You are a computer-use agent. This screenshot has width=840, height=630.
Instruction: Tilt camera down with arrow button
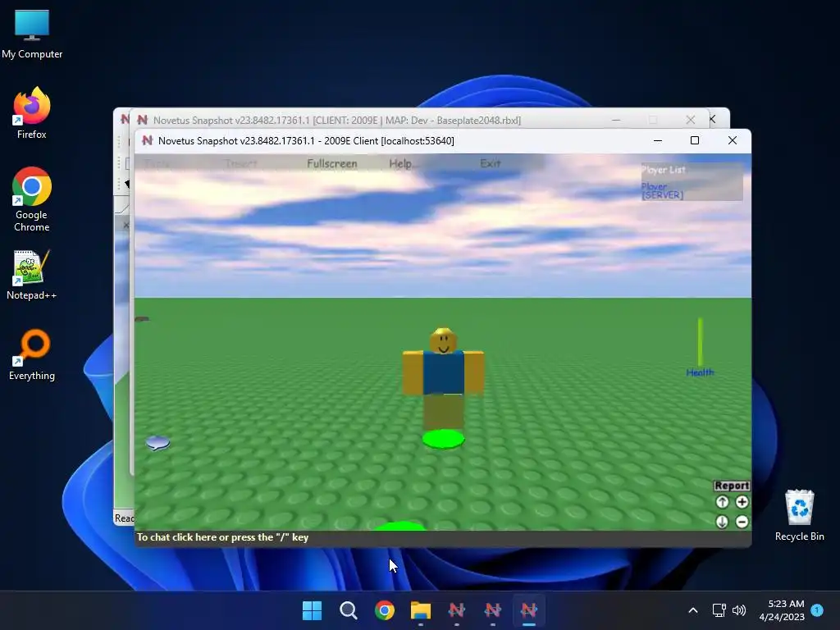(x=722, y=522)
